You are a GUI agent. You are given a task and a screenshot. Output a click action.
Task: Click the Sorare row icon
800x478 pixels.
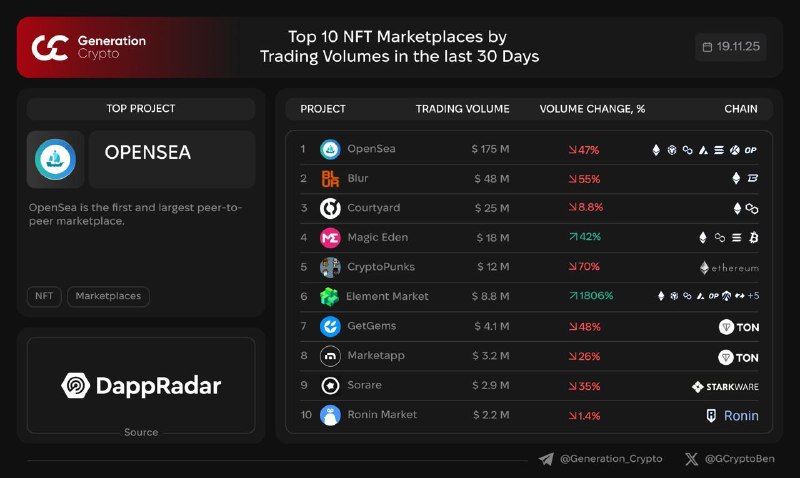(330, 385)
